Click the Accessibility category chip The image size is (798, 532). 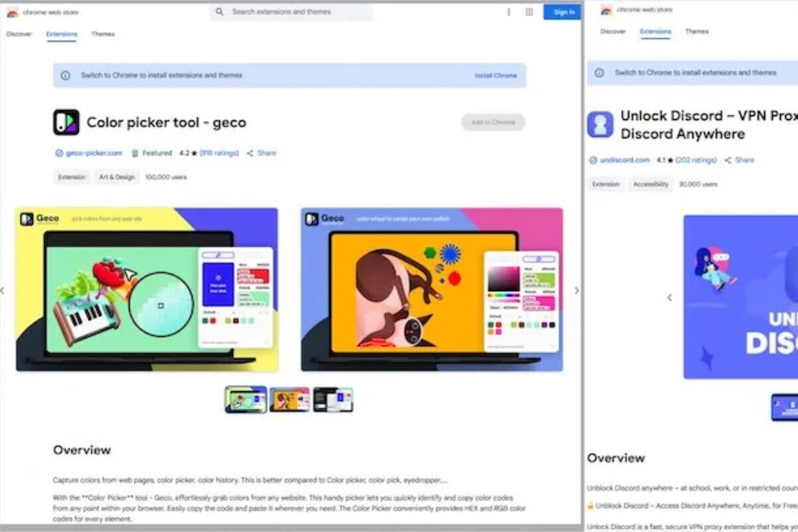(651, 184)
